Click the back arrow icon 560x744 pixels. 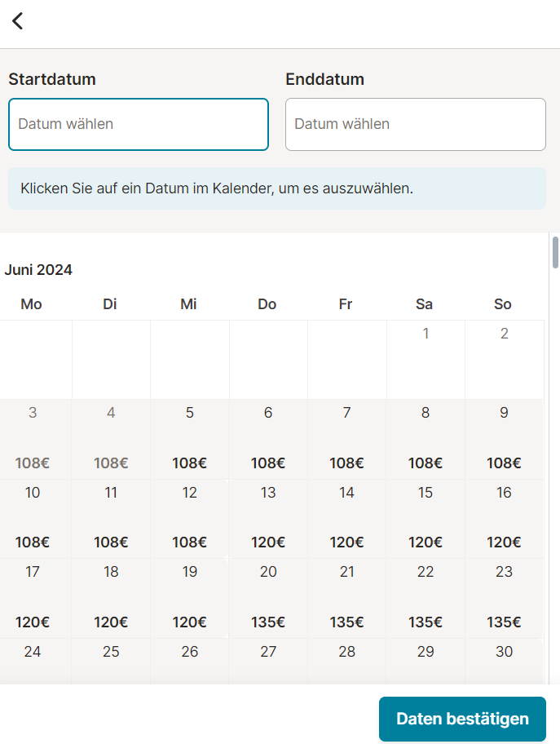(x=18, y=21)
